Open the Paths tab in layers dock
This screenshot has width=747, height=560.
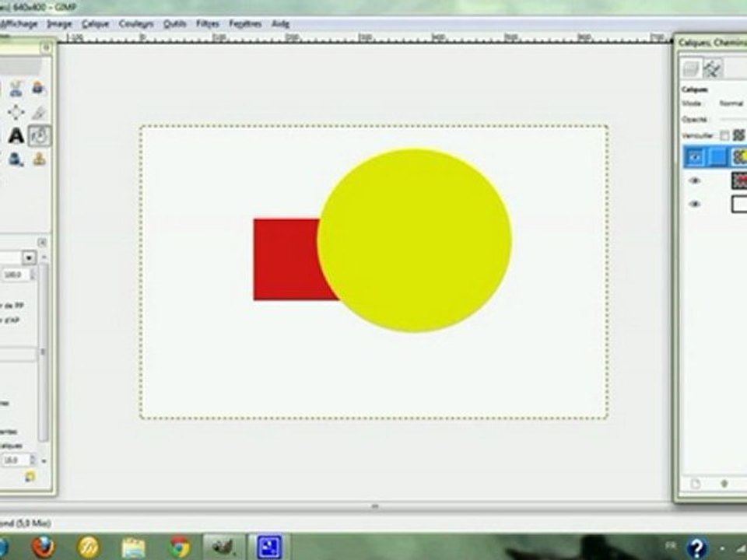click(x=713, y=68)
